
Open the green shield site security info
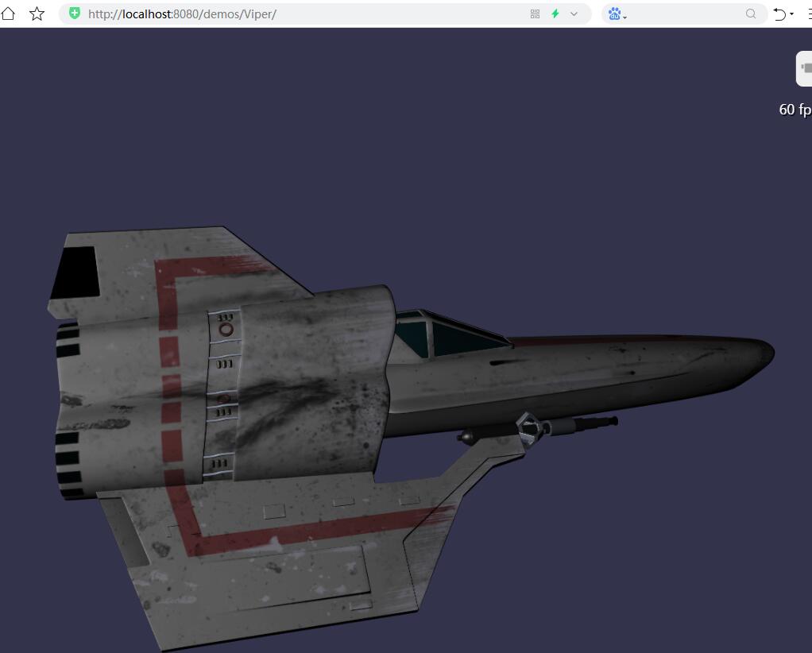point(75,14)
